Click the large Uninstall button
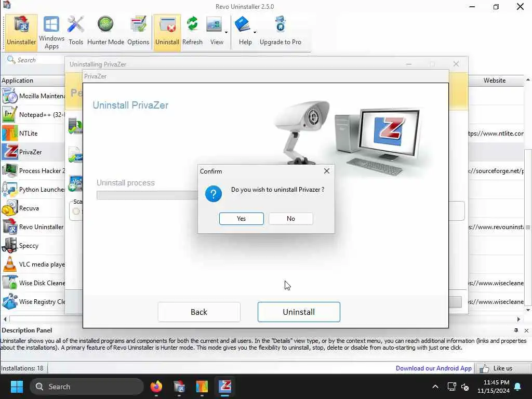The width and height of the screenshot is (532, 399). tap(299, 312)
